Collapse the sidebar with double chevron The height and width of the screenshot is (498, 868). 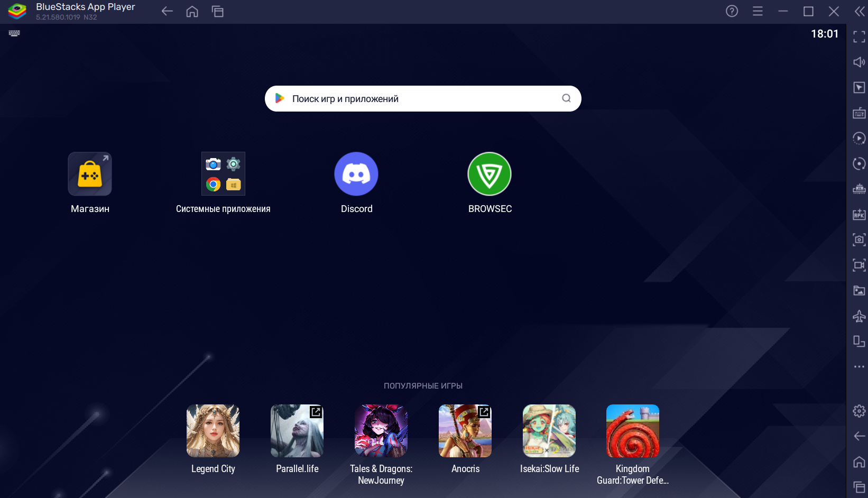860,11
